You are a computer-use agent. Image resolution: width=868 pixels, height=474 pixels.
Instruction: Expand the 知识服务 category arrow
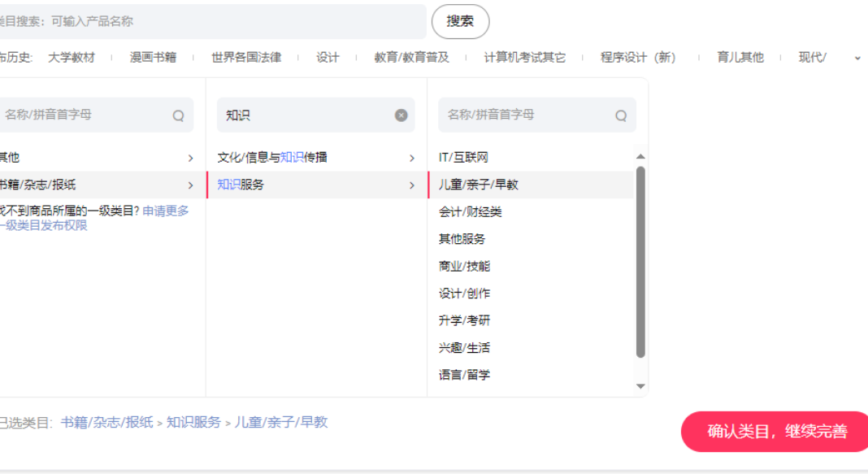point(412,185)
